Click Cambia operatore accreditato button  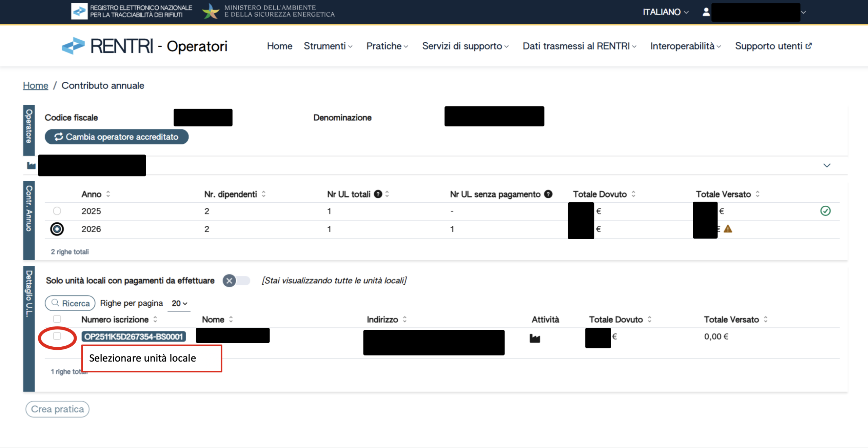[x=116, y=137]
